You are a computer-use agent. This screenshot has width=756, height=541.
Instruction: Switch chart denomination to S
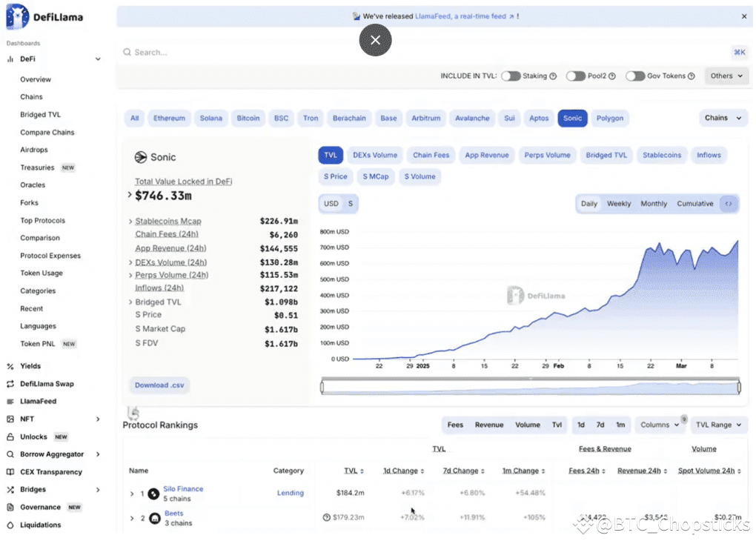351,204
